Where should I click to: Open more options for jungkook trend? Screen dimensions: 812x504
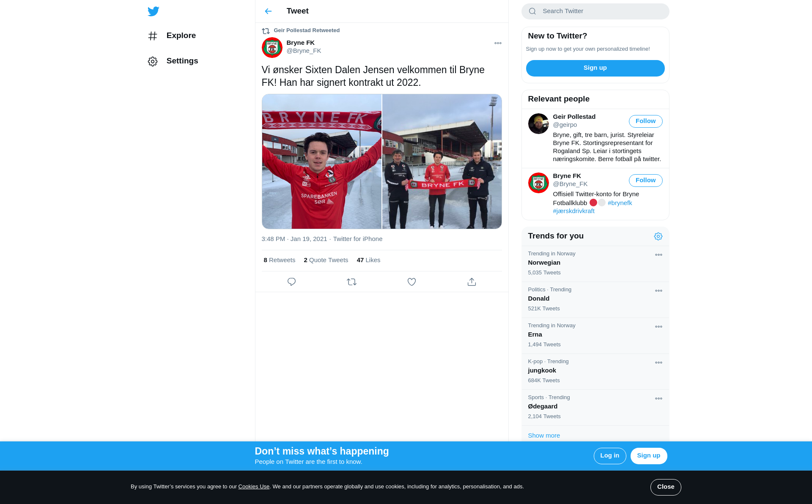(658, 363)
